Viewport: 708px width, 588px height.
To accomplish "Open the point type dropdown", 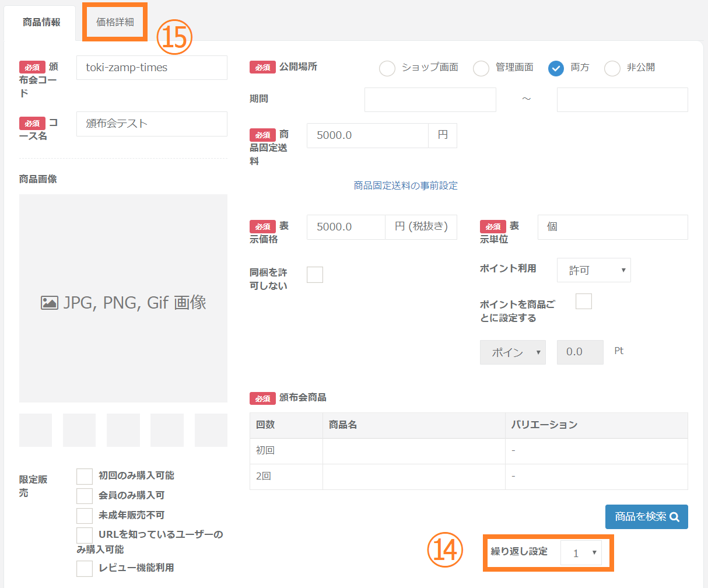I will 513,352.
